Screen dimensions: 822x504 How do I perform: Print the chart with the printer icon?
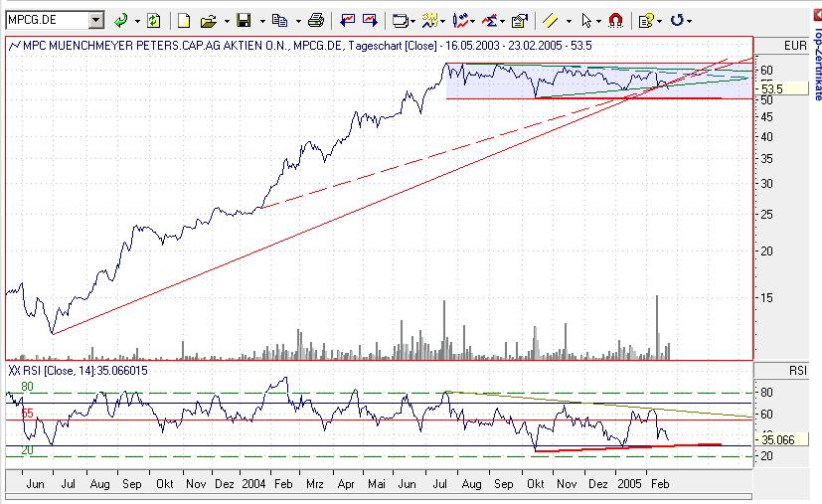[x=316, y=21]
